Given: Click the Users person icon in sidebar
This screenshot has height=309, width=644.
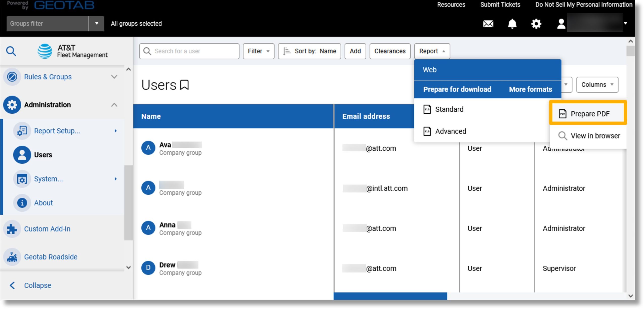Looking at the screenshot, I should pos(22,155).
